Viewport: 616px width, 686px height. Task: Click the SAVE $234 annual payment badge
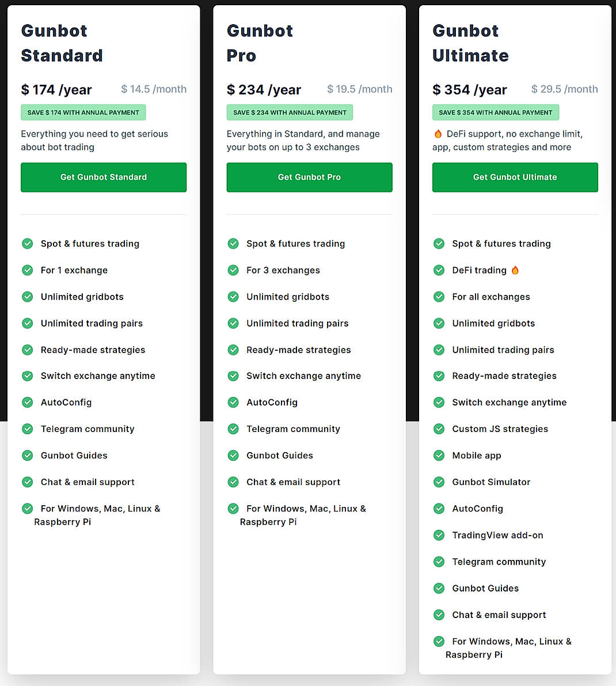click(x=290, y=112)
